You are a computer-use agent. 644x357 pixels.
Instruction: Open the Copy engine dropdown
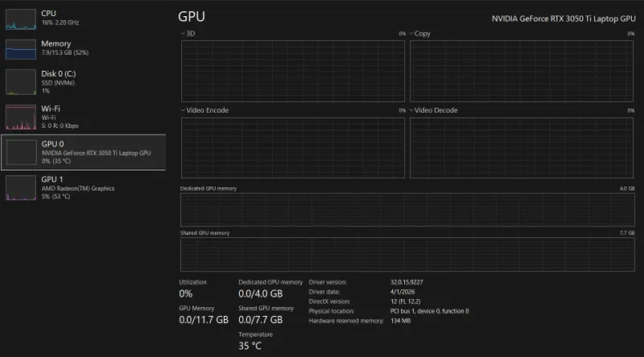pos(419,34)
